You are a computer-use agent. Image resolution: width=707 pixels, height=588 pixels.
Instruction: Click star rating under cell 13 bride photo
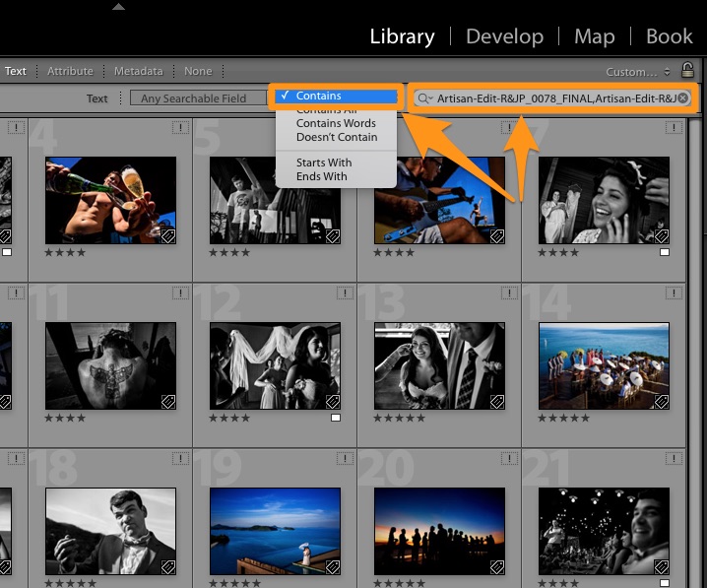[x=399, y=418]
